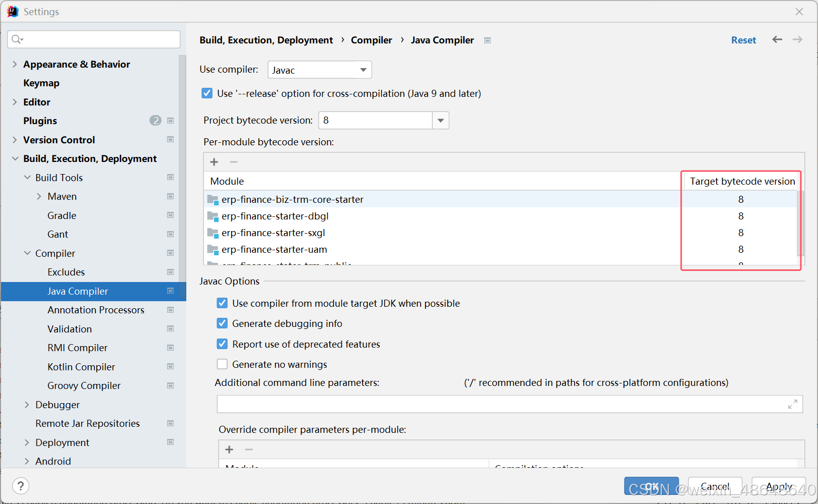
Task: Click the add (+) icon above module list
Action: click(x=214, y=161)
